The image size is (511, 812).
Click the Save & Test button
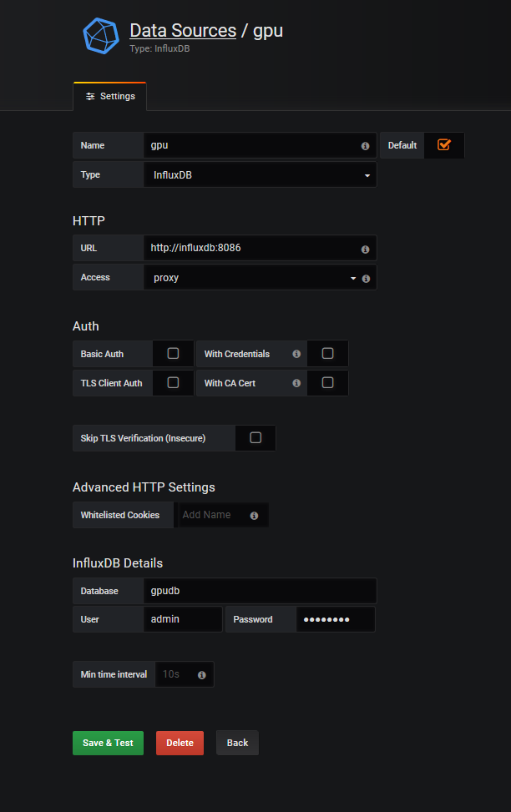108,743
